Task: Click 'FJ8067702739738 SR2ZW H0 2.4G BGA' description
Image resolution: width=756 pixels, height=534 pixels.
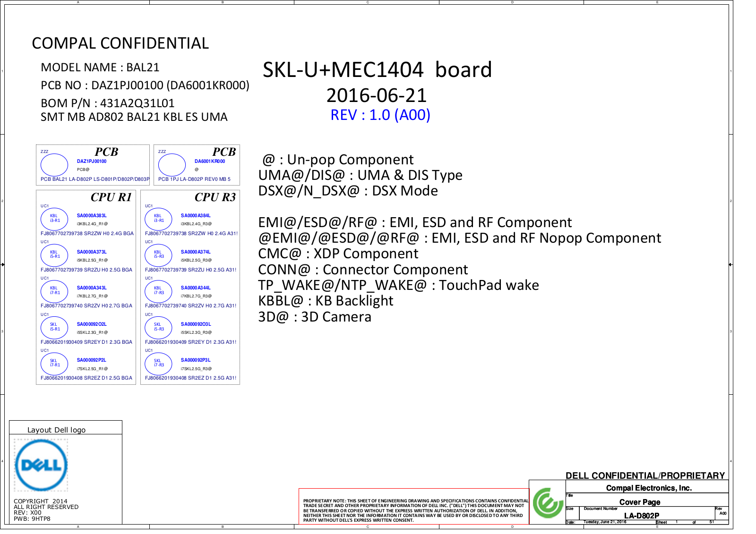Action: [87, 234]
